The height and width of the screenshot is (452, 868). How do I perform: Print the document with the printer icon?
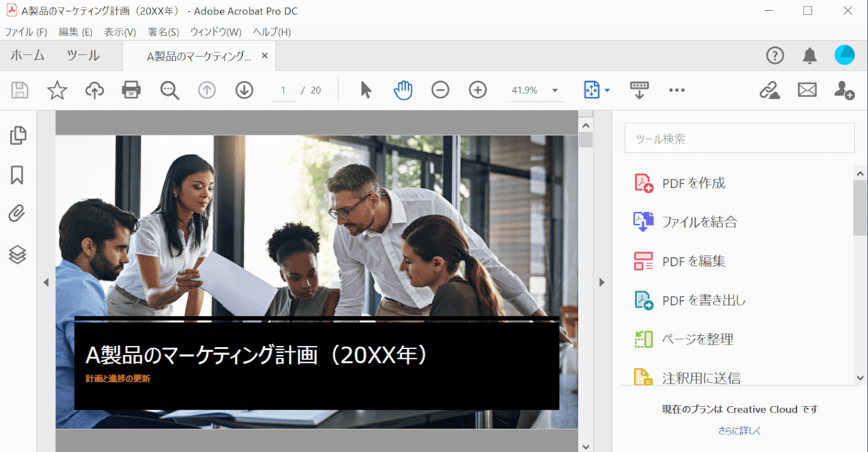coord(131,90)
